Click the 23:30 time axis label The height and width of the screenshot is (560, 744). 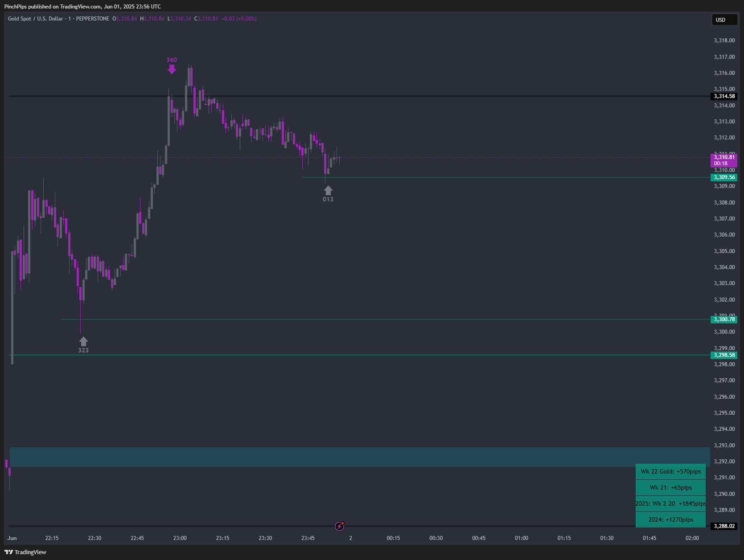pos(265,538)
